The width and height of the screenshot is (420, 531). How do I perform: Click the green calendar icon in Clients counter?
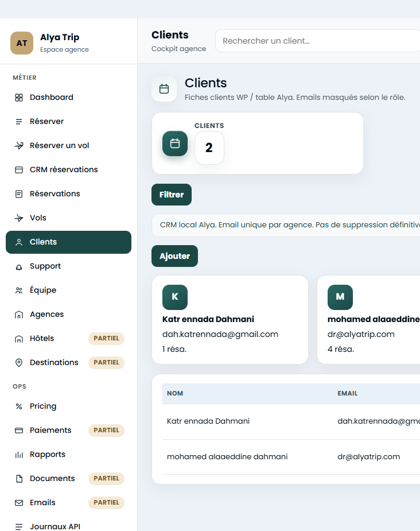[175, 144]
